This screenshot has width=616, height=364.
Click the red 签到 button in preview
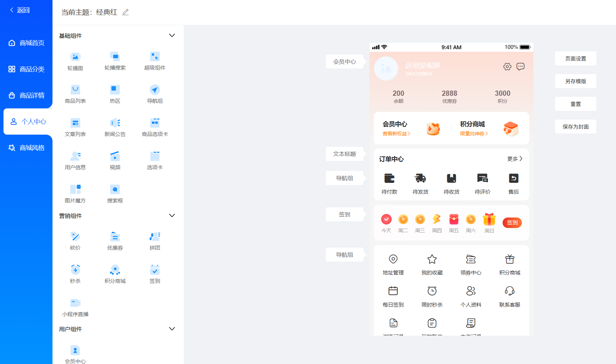click(512, 223)
